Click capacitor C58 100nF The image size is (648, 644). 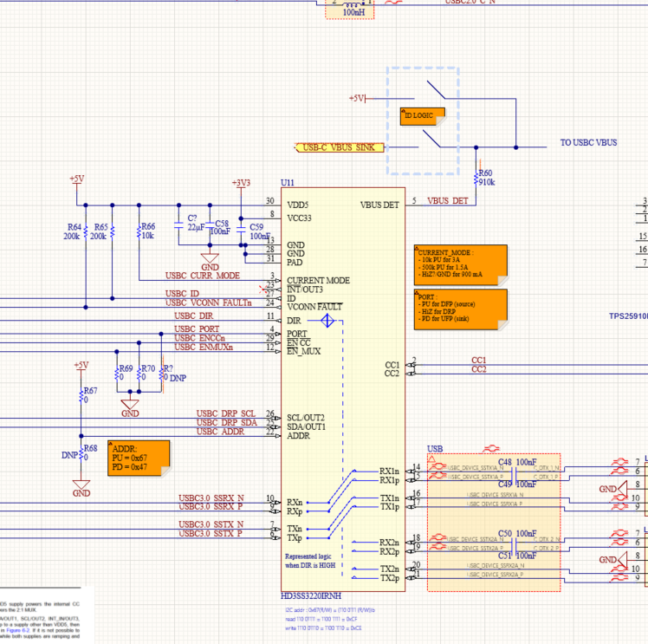pos(210,225)
